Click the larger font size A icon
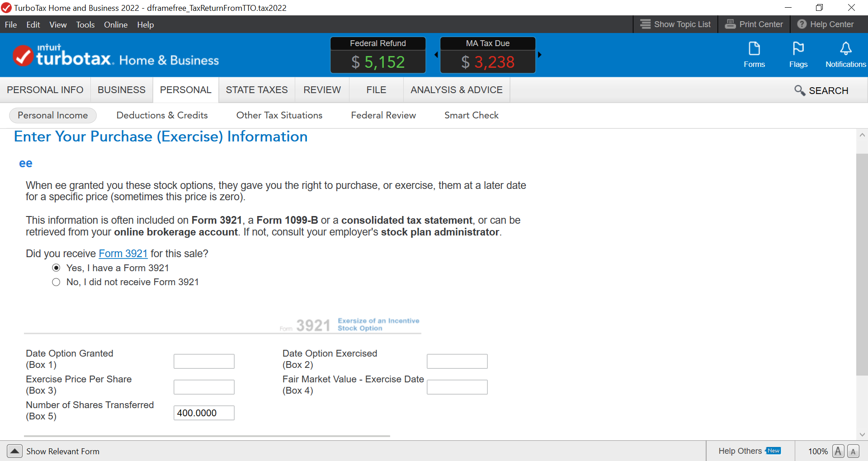 (x=838, y=451)
